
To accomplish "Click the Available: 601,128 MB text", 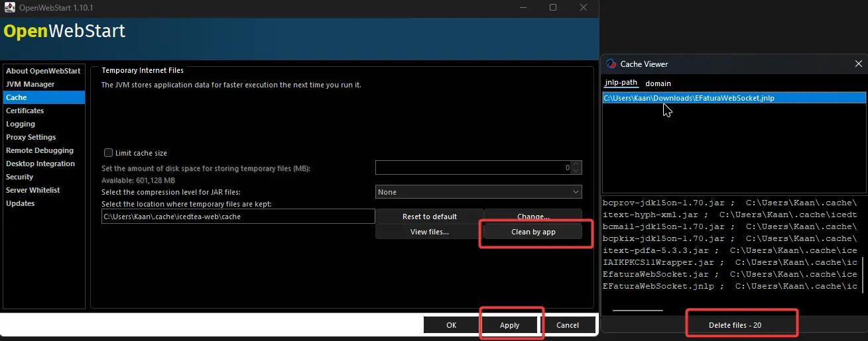I will click(138, 180).
